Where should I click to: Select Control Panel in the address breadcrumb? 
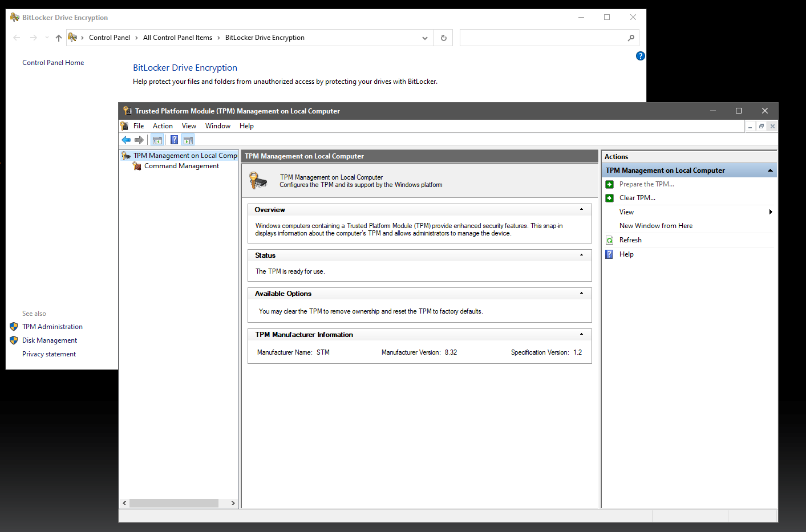(x=110, y=38)
